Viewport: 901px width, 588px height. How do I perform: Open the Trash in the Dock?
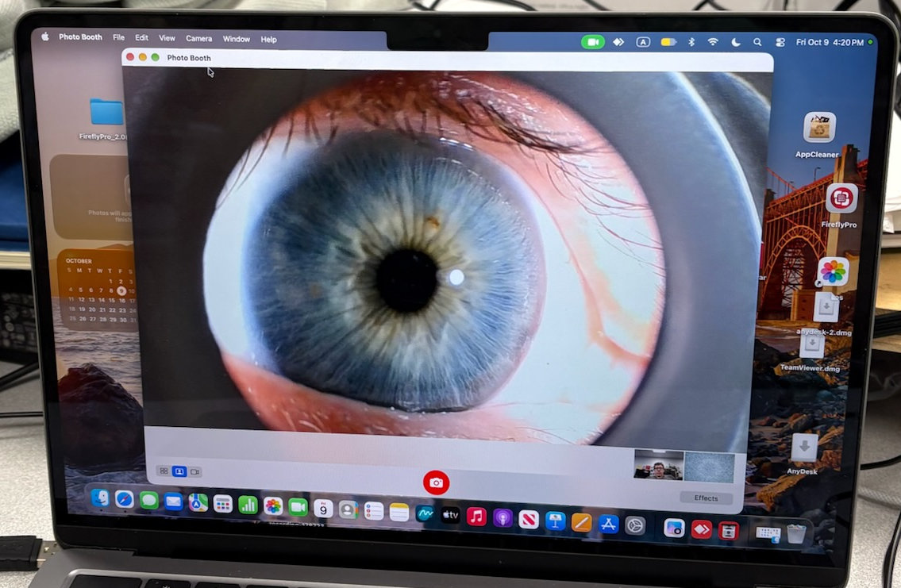point(796,534)
